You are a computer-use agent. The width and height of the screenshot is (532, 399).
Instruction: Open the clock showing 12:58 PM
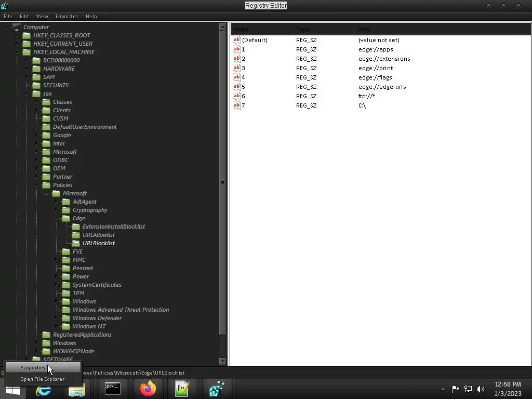click(x=508, y=389)
